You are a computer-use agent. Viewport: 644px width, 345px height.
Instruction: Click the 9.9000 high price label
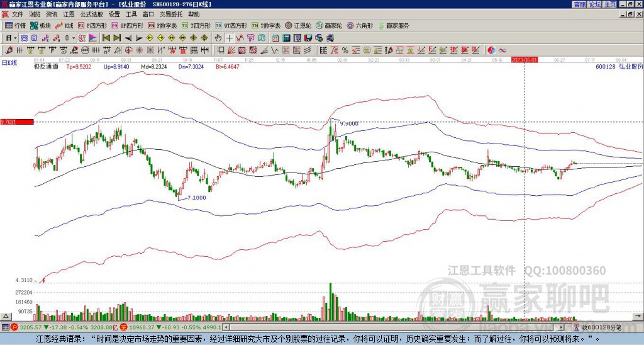(349, 123)
